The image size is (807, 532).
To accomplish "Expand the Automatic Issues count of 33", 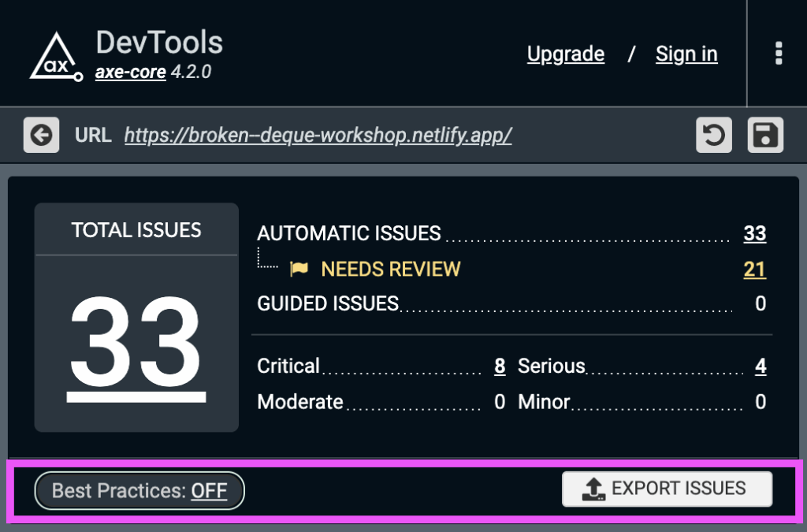I will 754,234.
